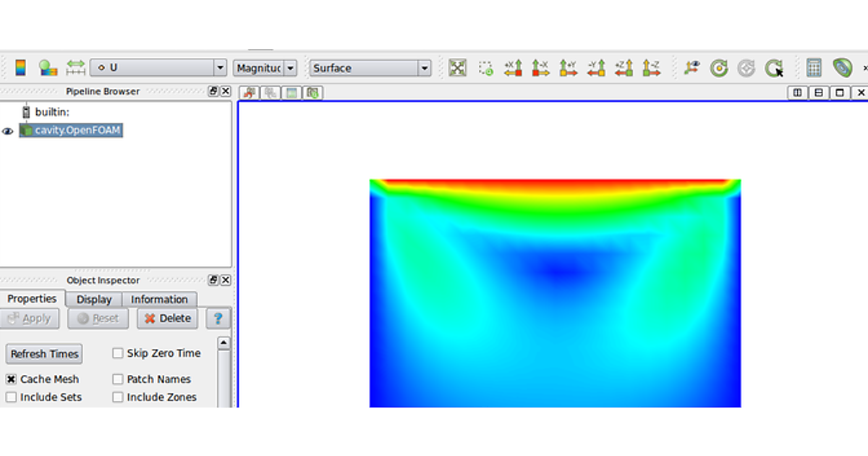Screen dimensions: 868x456
Task: Switch to the Display tab
Action: pos(94,300)
